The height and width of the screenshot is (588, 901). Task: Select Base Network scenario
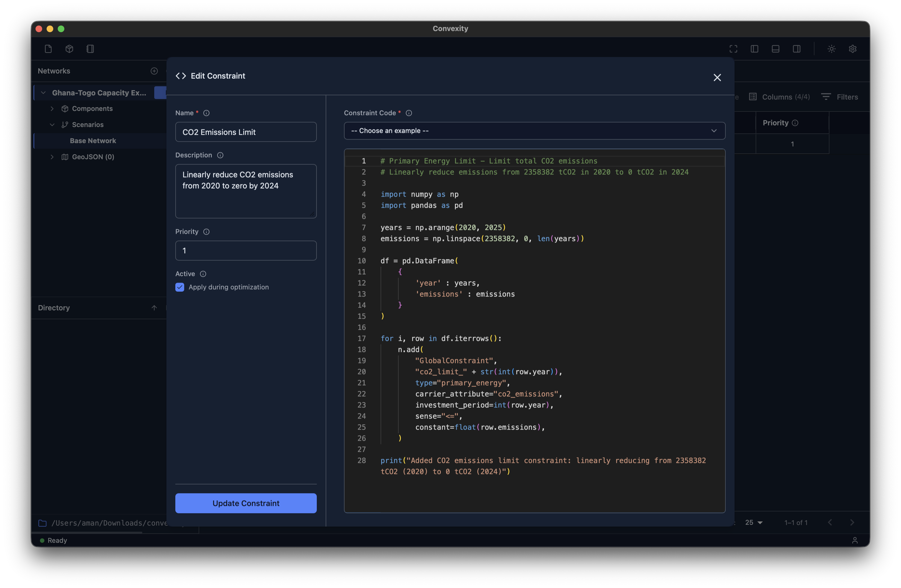(x=93, y=141)
